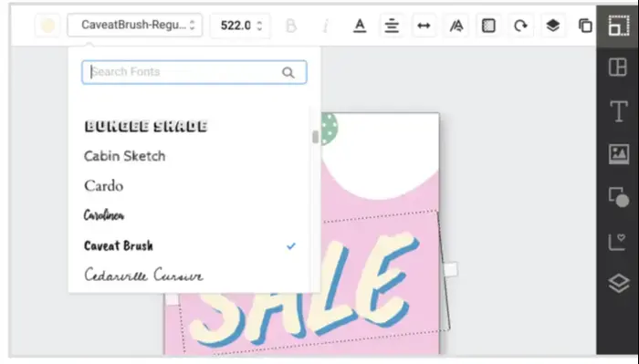The height and width of the screenshot is (364, 639).
Task: Click the Search Fonts input field
Action: pyautogui.click(x=194, y=72)
